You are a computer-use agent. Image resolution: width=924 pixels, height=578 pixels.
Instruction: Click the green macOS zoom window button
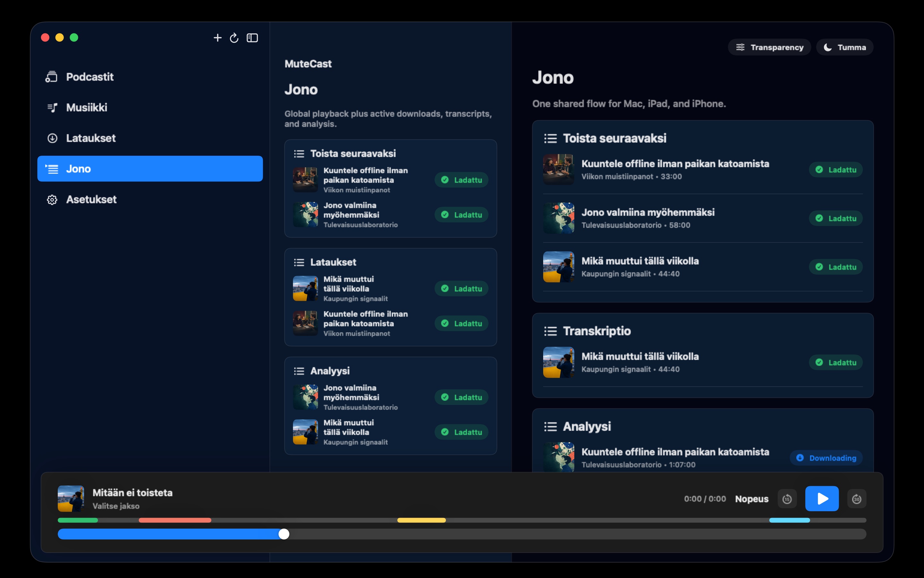click(x=74, y=38)
